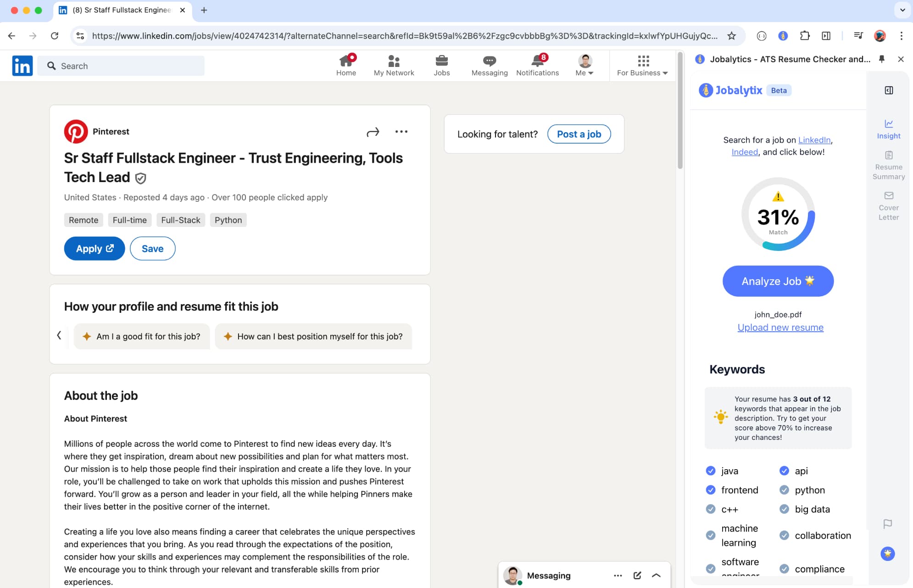Open the Home nav icon
The width and height of the screenshot is (913, 588).
[x=346, y=66]
